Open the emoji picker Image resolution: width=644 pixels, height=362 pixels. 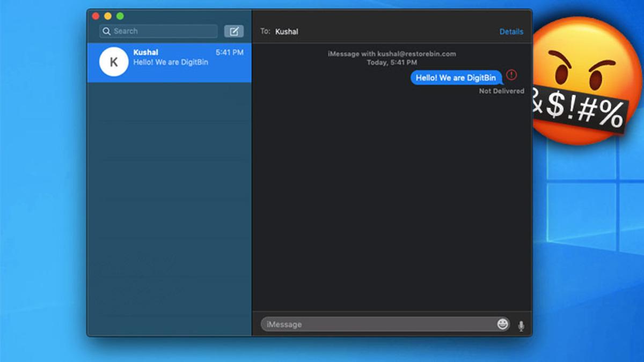pos(502,324)
